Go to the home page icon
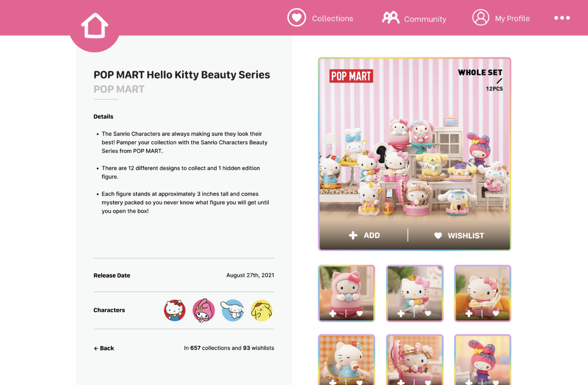The width and height of the screenshot is (588, 385). (95, 26)
